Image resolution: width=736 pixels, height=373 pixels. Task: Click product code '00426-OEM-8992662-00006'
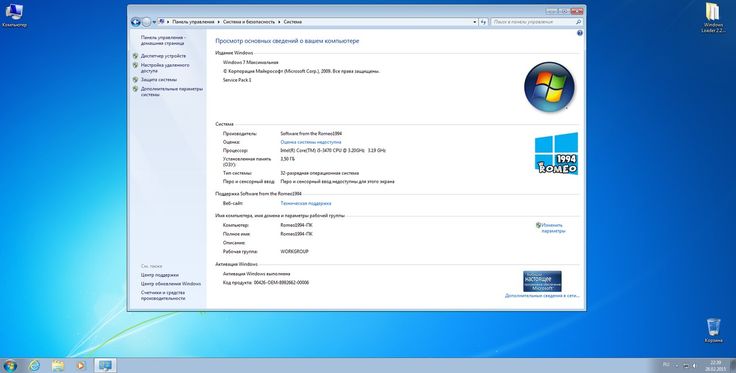281,283
